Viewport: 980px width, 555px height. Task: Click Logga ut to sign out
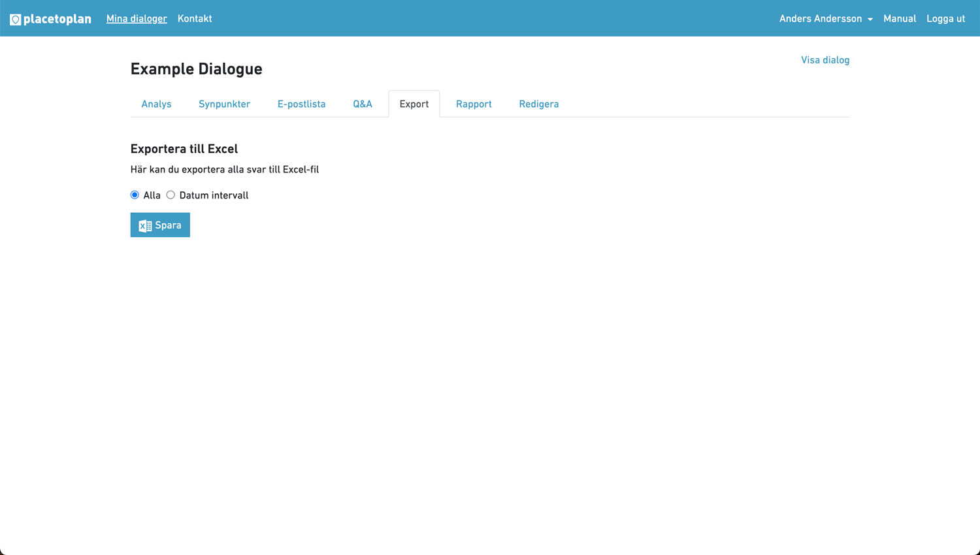tap(945, 19)
